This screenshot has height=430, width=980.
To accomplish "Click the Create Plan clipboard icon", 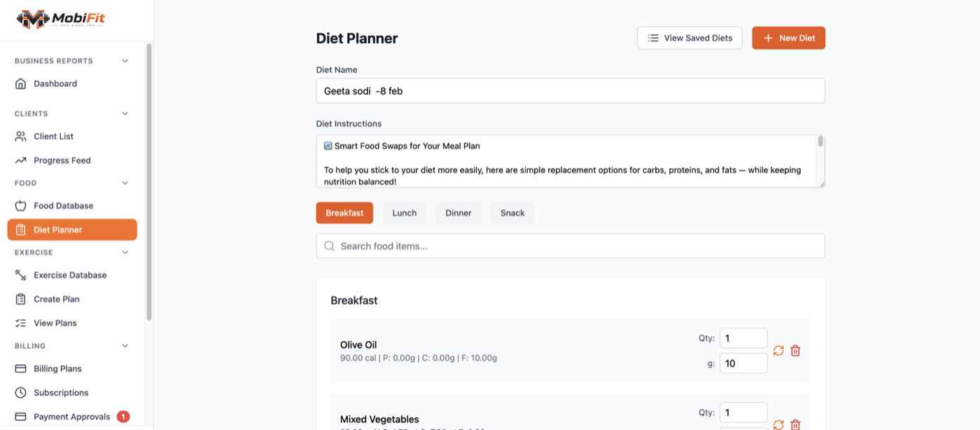I will [21, 299].
